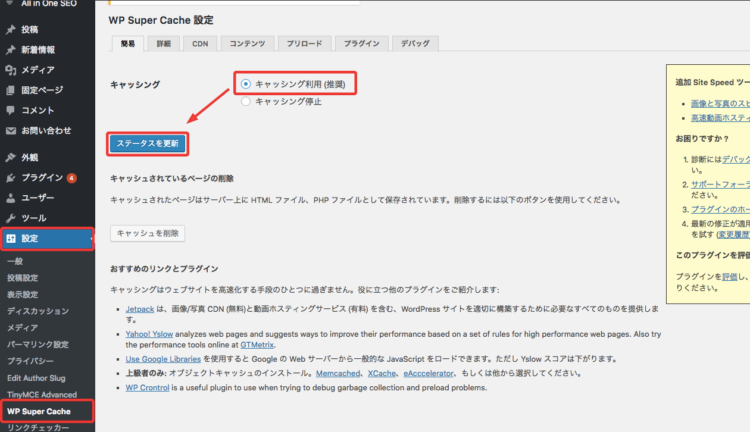750x432 pixels.
Task: Click the プラグイン plug icon
Action: [10, 178]
